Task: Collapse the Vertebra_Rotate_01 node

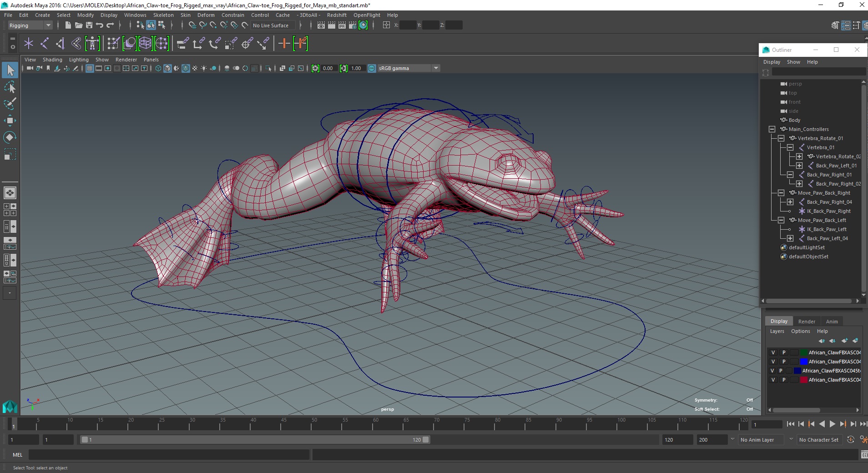Action: pos(781,138)
